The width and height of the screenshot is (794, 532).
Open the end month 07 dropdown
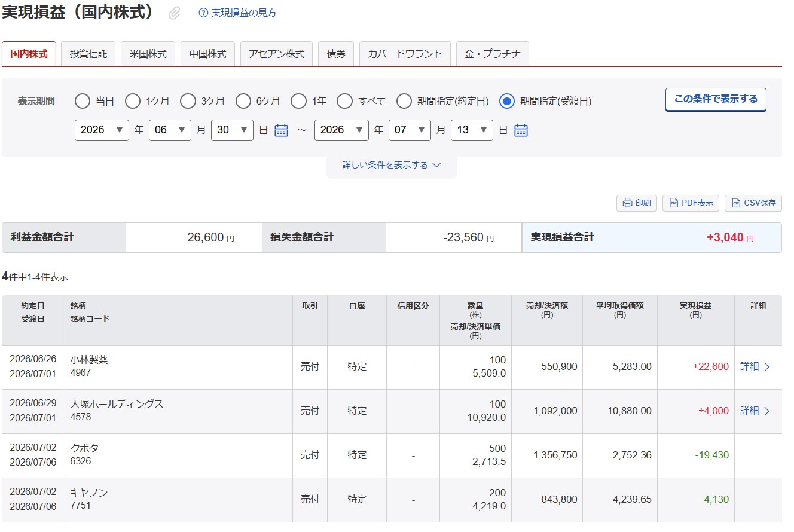410,130
